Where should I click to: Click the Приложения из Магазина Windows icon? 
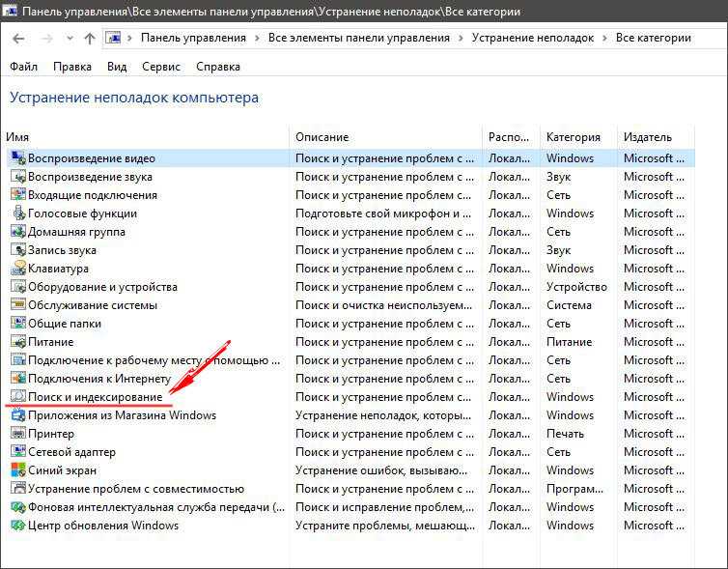(x=18, y=415)
